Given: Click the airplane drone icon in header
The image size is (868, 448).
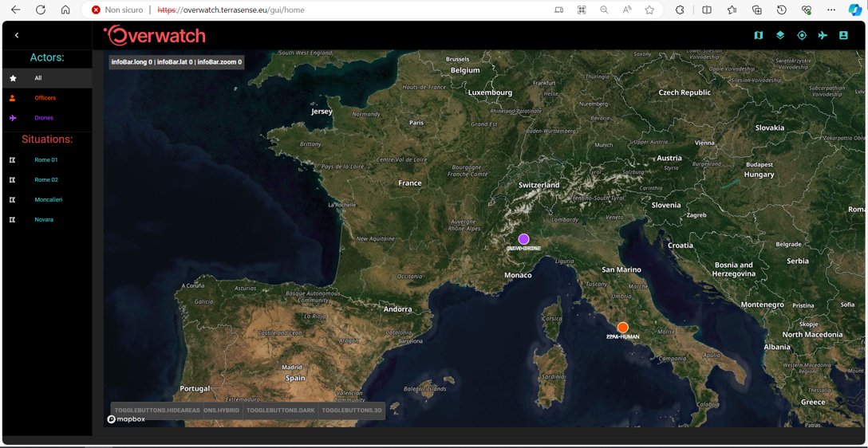Looking at the screenshot, I should [823, 36].
